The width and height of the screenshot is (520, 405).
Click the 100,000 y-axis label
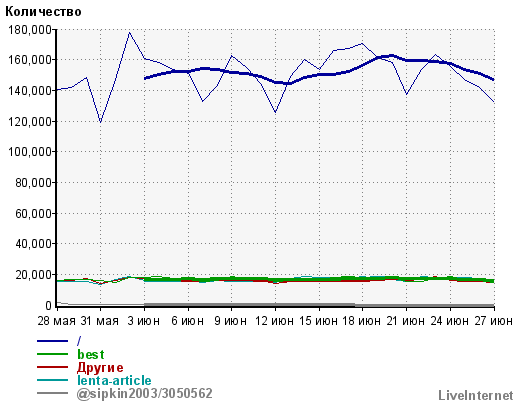[x=30, y=152]
